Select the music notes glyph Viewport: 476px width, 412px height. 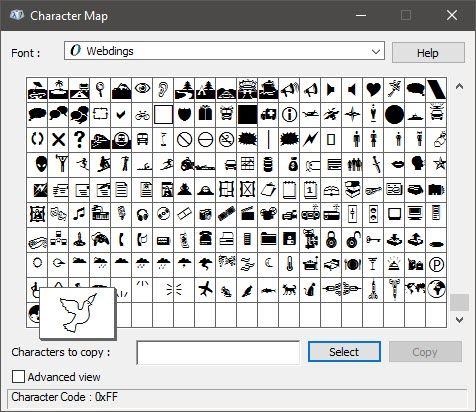coord(79,214)
